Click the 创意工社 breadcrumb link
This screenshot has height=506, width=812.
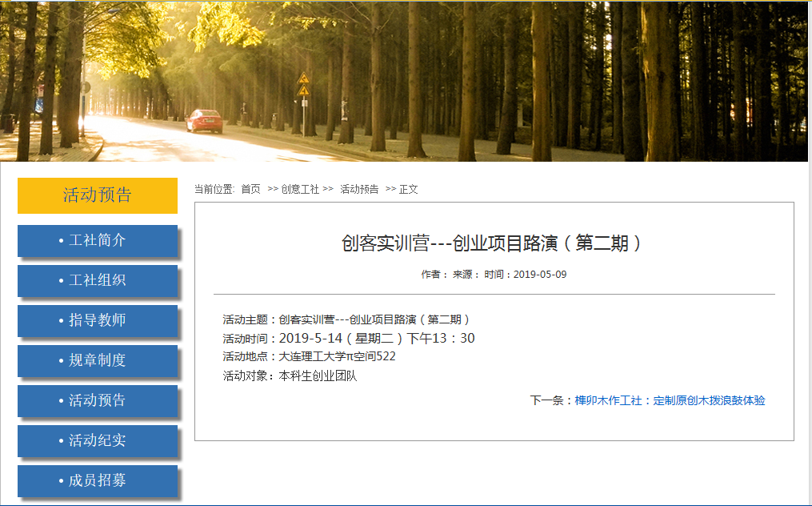click(300, 189)
